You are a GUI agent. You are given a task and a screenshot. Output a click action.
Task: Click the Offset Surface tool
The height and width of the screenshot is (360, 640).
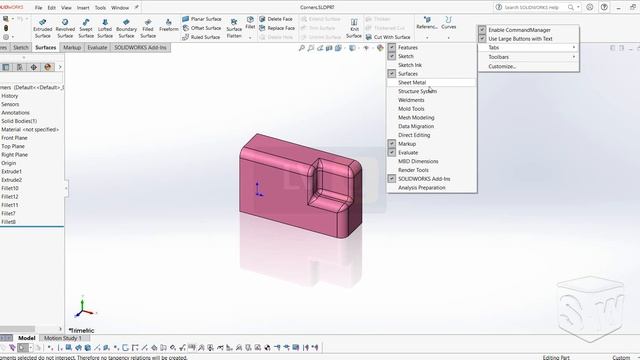coord(202,28)
